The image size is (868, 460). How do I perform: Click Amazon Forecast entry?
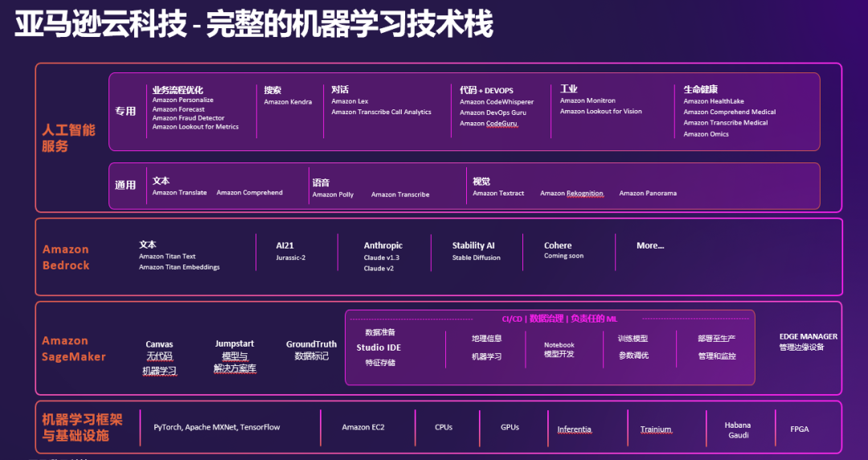tap(178, 109)
